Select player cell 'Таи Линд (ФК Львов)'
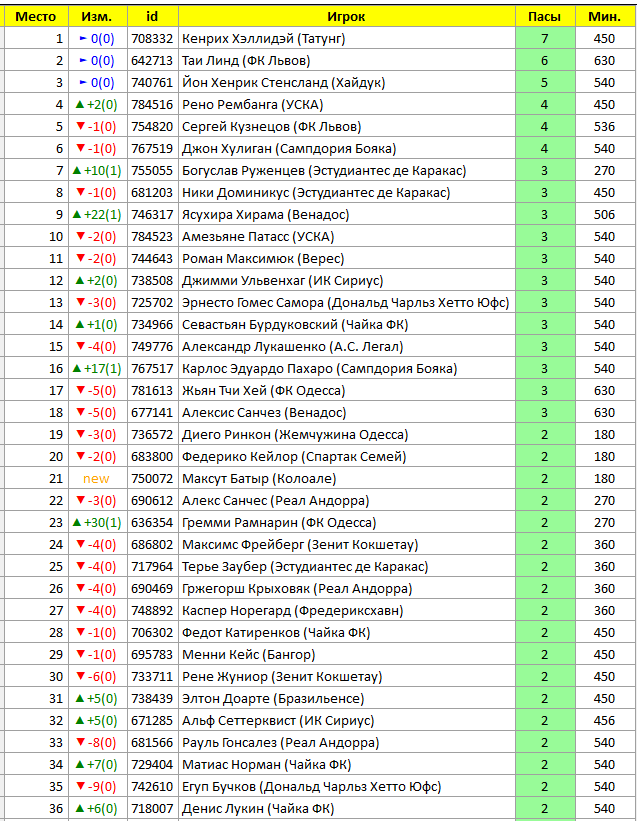The height and width of the screenshot is (821, 637). point(347,61)
